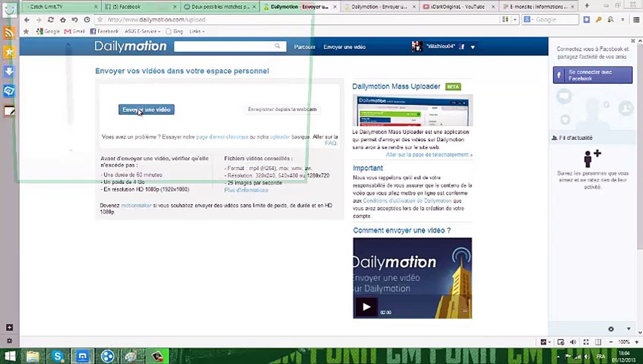Image resolution: width=643 pixels, height=364 pixels.
Task: Switch to the (5) Facebook tab
Action: click(140, 7)
